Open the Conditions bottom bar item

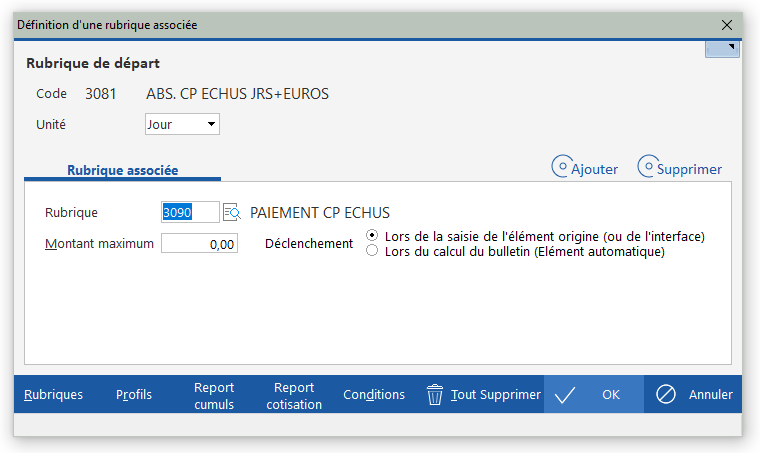(374, 394)
